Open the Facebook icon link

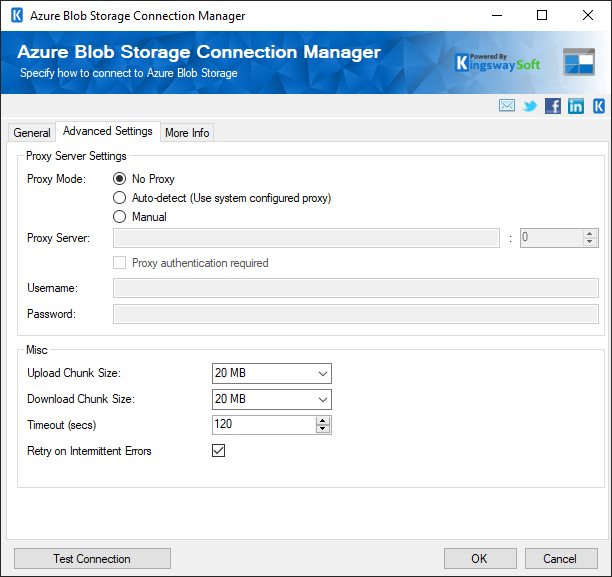point(553,106)
